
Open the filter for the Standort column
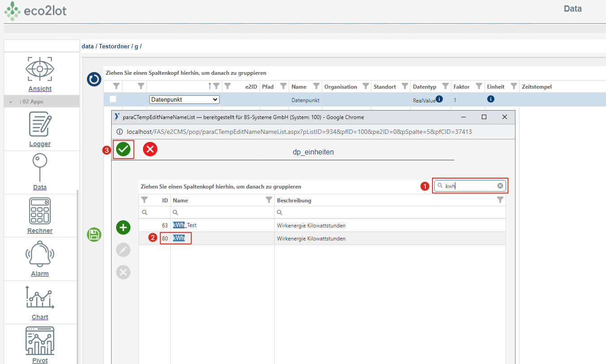pos(405,86)
